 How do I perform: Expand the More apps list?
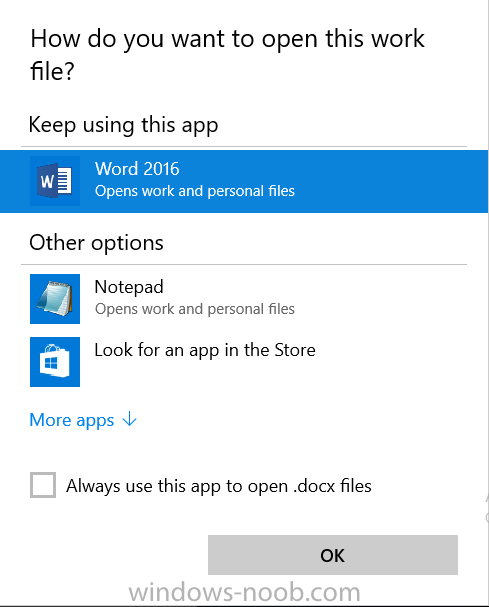click(x=83, y=420)
